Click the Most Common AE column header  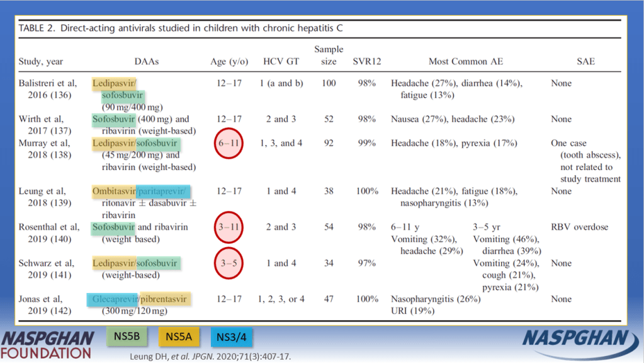[465, 62]
